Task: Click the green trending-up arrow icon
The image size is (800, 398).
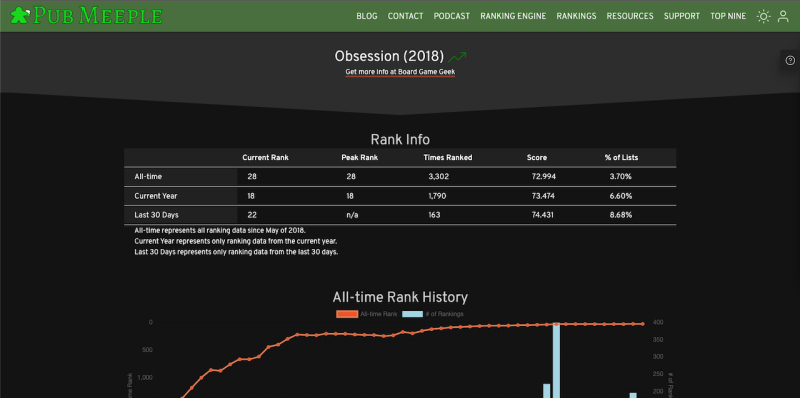Action: coord(457,57)
